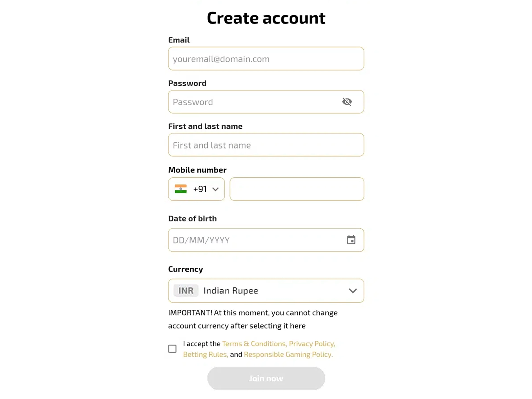Click the email address input field
This screenshot has width=532, height=399.
click(266, 59)
